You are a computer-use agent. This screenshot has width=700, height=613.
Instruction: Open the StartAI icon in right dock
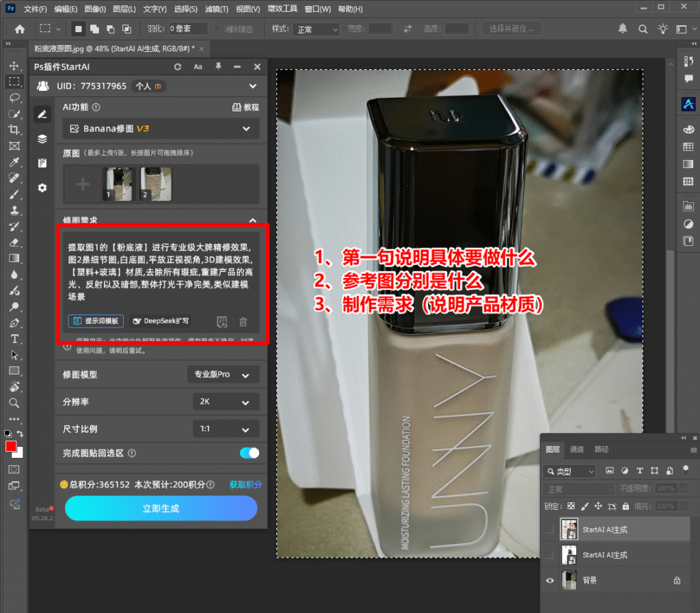(x=688, y=105)
